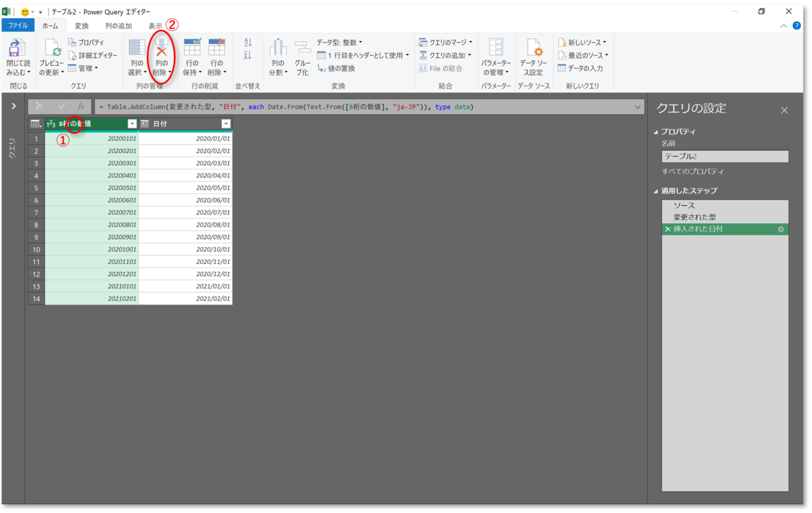Switch to the 列の追加 tab

point(118,26)
